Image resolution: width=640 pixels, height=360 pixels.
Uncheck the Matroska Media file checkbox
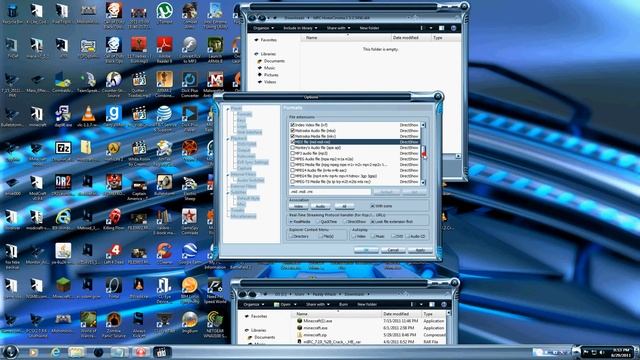tap(292, 136)
